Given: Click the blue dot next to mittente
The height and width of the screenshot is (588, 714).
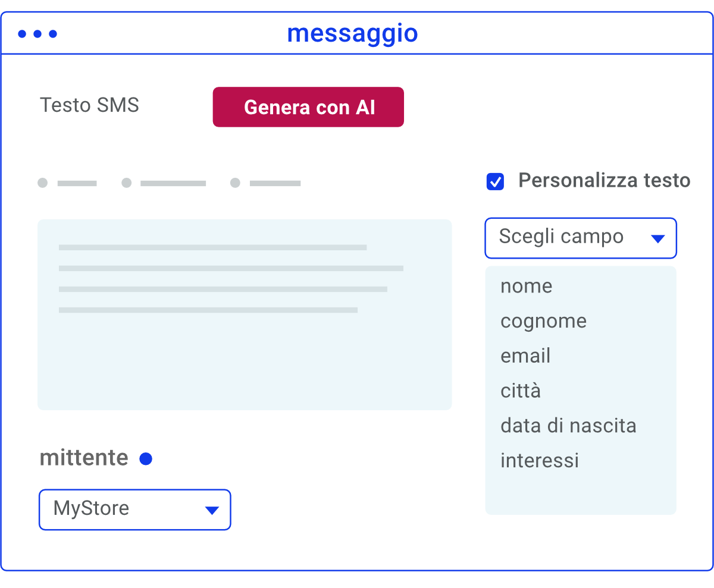Looking at the screenshot, I should [x=146, y=459].
